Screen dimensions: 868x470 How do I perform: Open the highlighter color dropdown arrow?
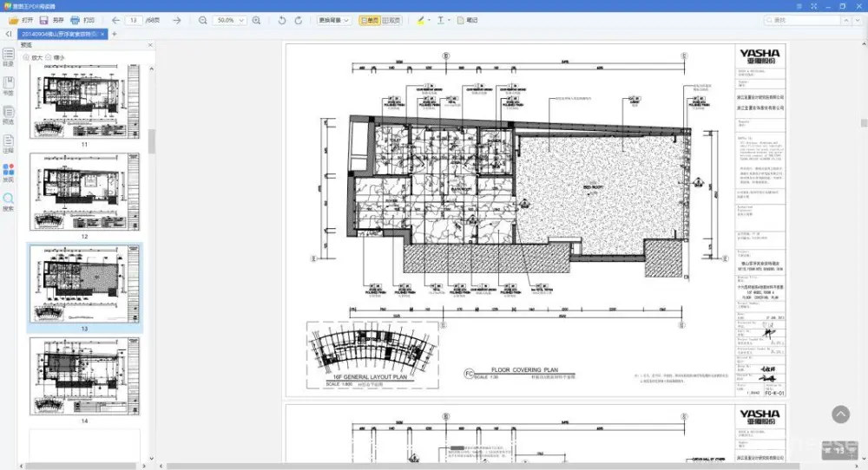click(x=428, y=20)
